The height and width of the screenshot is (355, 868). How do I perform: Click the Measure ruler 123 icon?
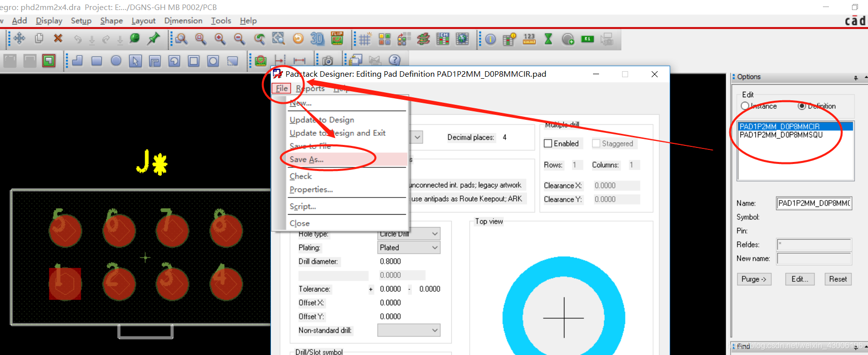[x=529, y=39]
